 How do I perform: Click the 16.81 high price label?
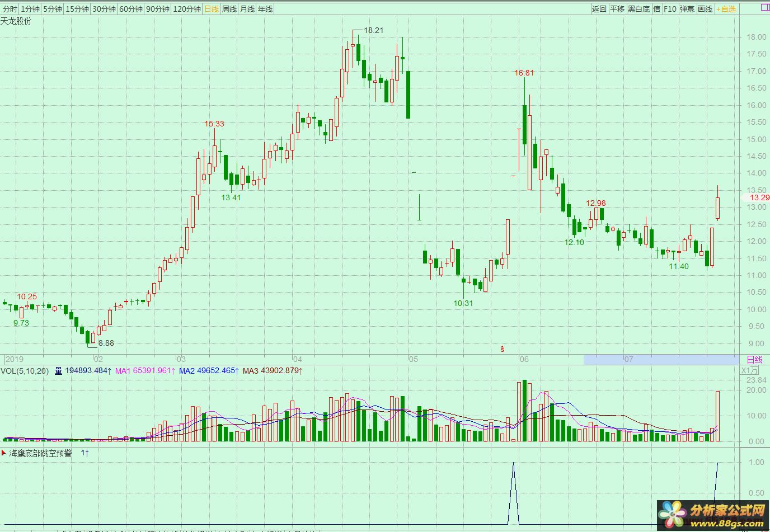[x=524, y=73]
